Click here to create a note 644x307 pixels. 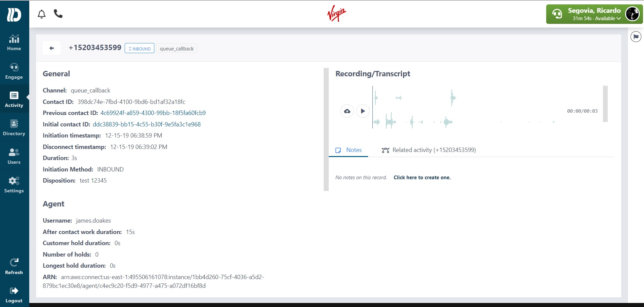pyautogui.click(x=422, y=178)
